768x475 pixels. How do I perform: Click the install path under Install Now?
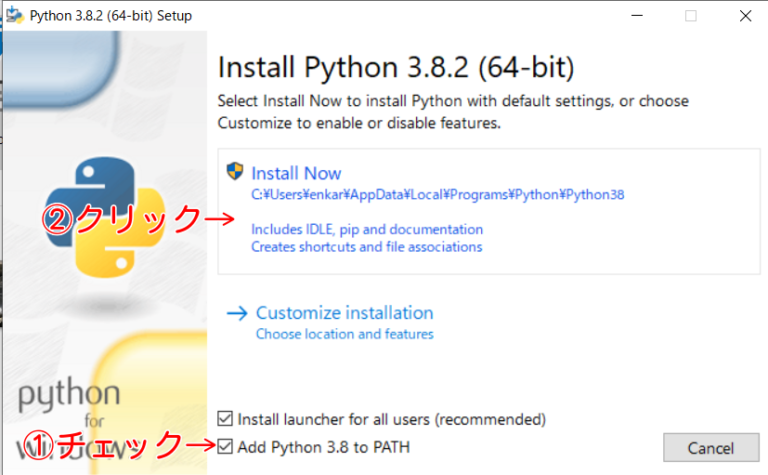point(438,195)
